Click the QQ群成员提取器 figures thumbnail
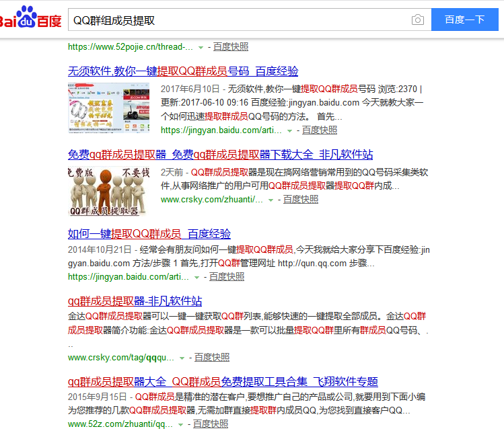 click(x=108, y=191)
